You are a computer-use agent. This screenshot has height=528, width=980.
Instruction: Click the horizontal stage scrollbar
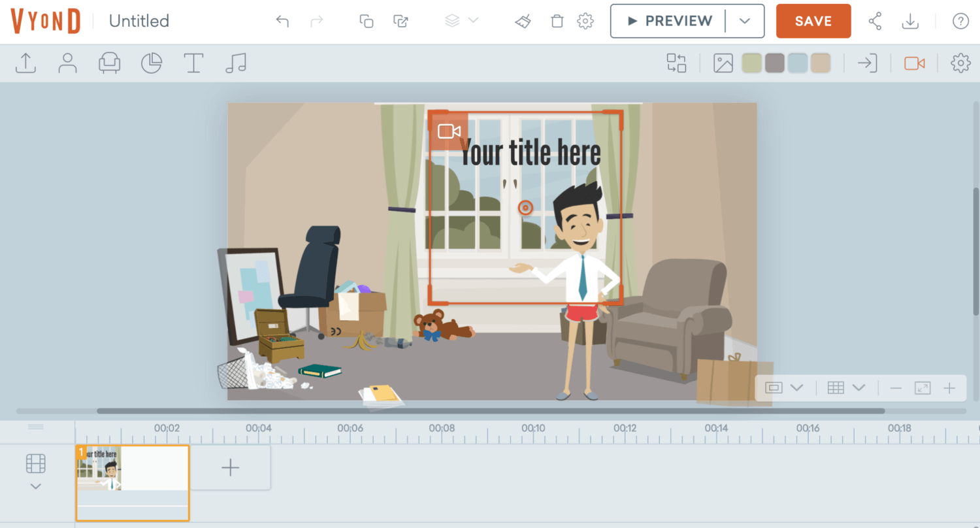click(x=491, y=411)
